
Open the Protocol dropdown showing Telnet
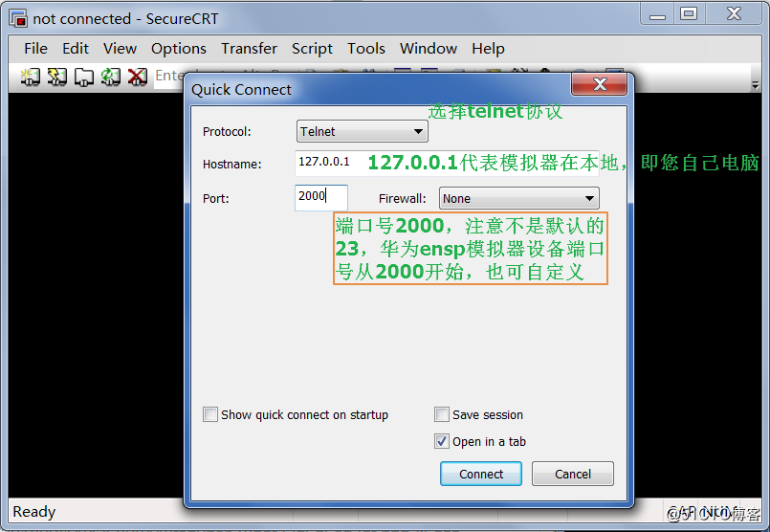coord(362,132)
